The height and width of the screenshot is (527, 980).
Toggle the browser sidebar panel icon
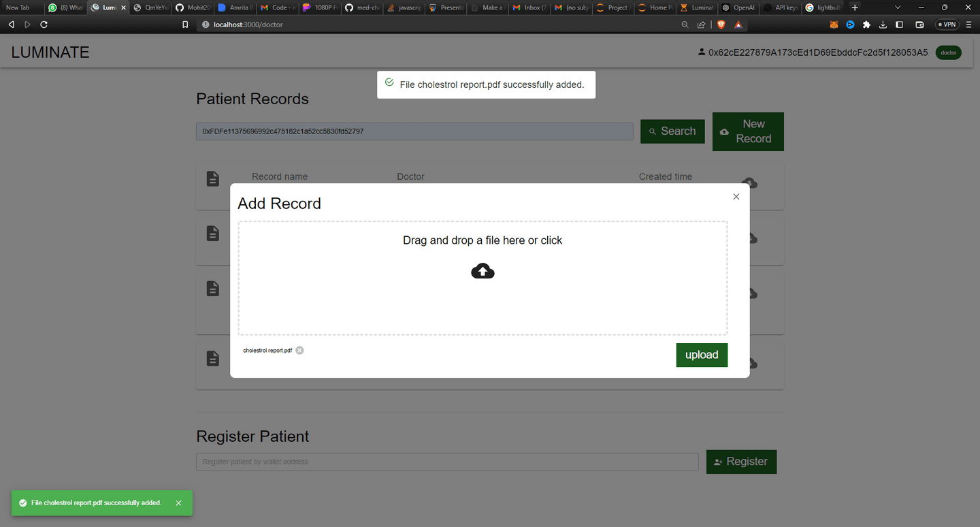click(x=899, y=25)
